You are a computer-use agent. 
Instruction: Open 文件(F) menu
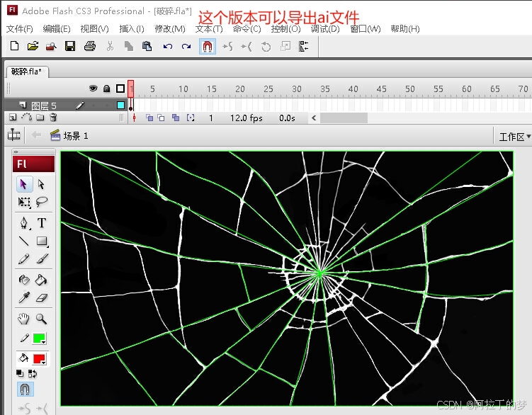[19, 29]
